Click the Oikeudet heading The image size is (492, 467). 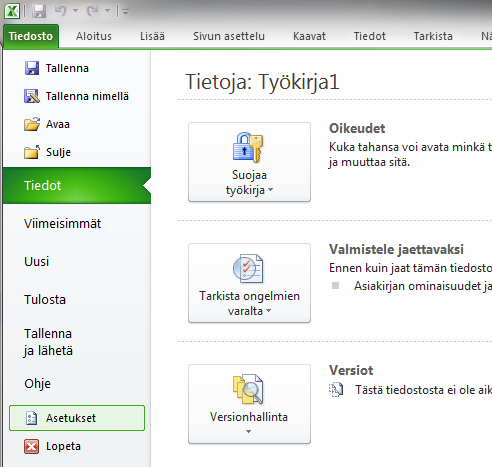point(357,128)
